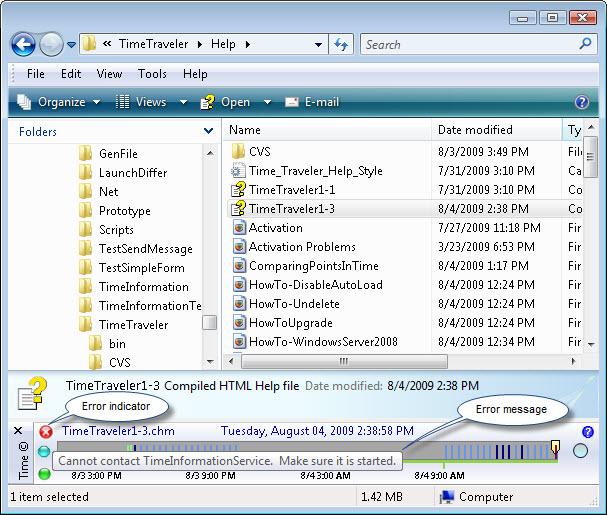Select the HowTo-WindowsServer2008 file icon
Screen dimensions: 607x515
240,342
